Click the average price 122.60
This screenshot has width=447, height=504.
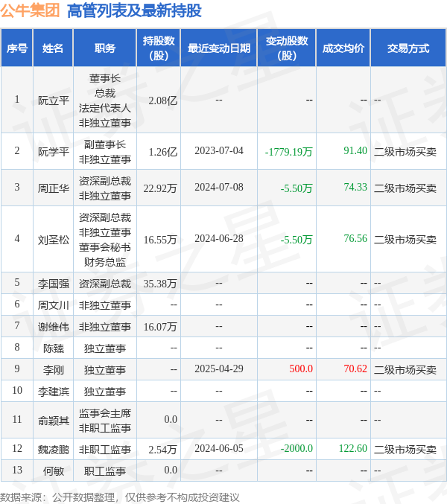click(x=353, y=448)
